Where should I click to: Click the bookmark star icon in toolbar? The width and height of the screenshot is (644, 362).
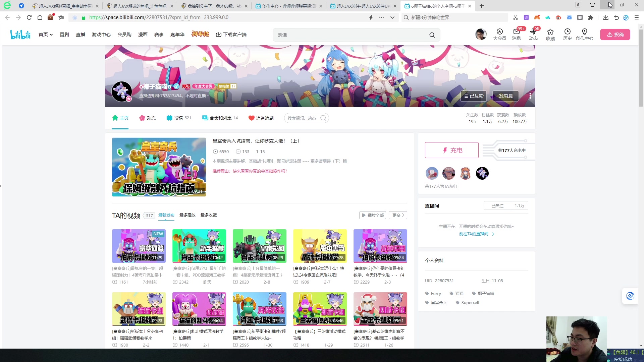(x=61, y=17)
